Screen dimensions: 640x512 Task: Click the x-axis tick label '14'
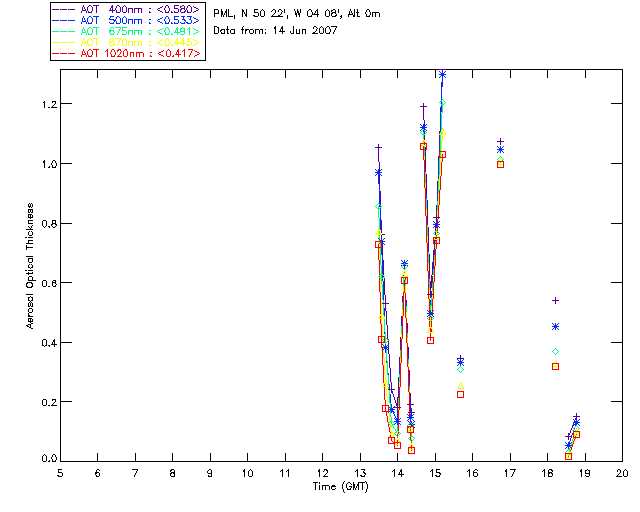pos(398,473)
